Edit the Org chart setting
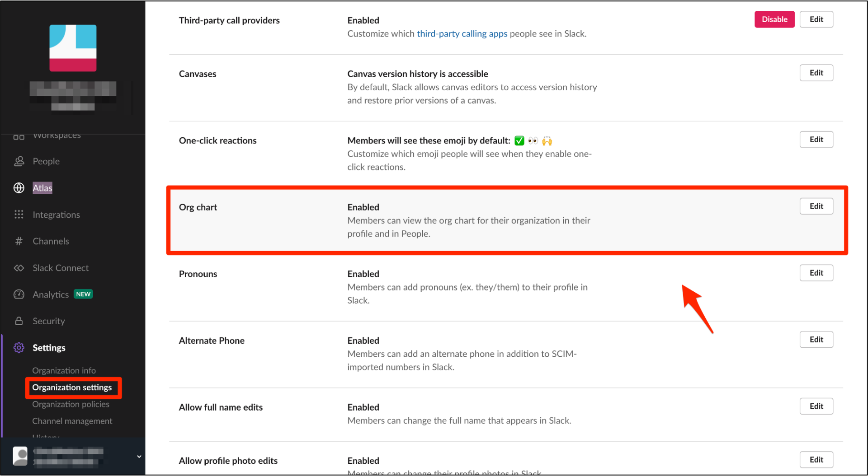The width and height of the screenshot is (868, 476). click(816, 206)
